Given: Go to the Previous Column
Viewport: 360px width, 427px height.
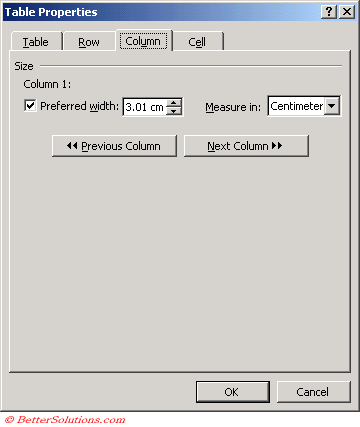Looking at the screenshot, I should pyautogui.click(x=114, y=146).
